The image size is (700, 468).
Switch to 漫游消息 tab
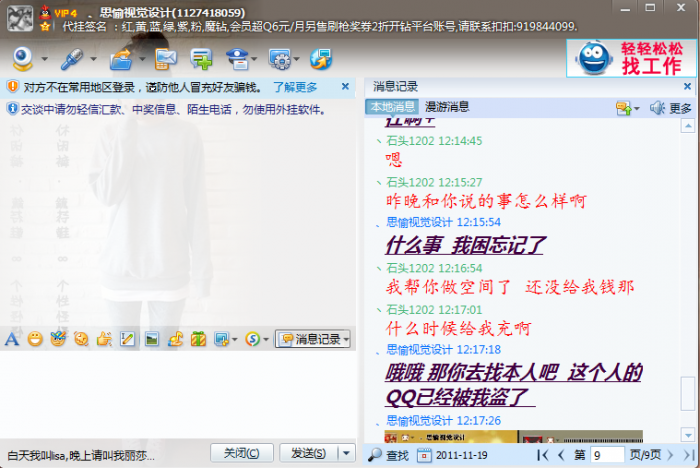click(x=447, y=107)
